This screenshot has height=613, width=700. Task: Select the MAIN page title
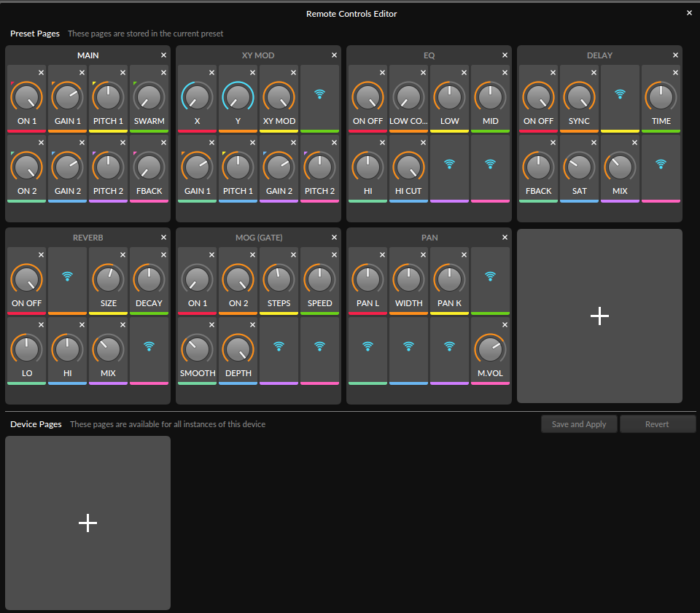pos(88,55)
